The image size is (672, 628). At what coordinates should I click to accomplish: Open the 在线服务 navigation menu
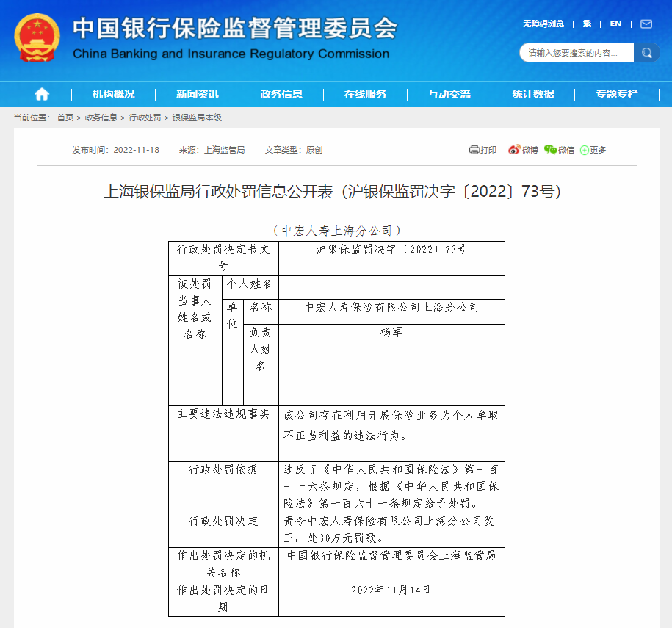[365, 94]
